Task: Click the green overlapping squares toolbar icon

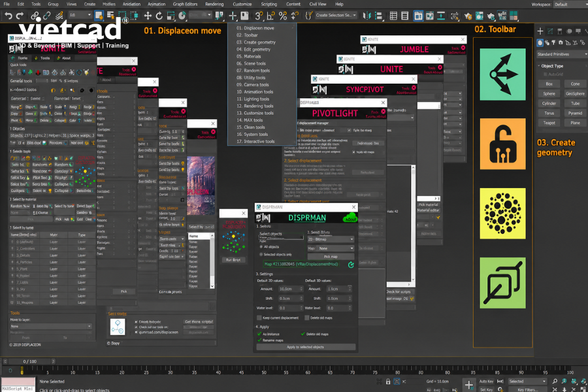Action: 502,283
